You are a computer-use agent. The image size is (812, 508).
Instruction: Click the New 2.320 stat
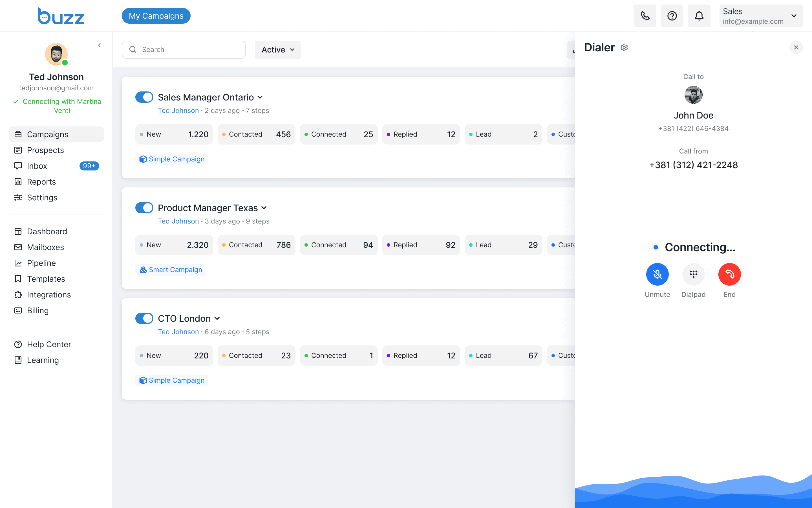[x=174, y=245]
